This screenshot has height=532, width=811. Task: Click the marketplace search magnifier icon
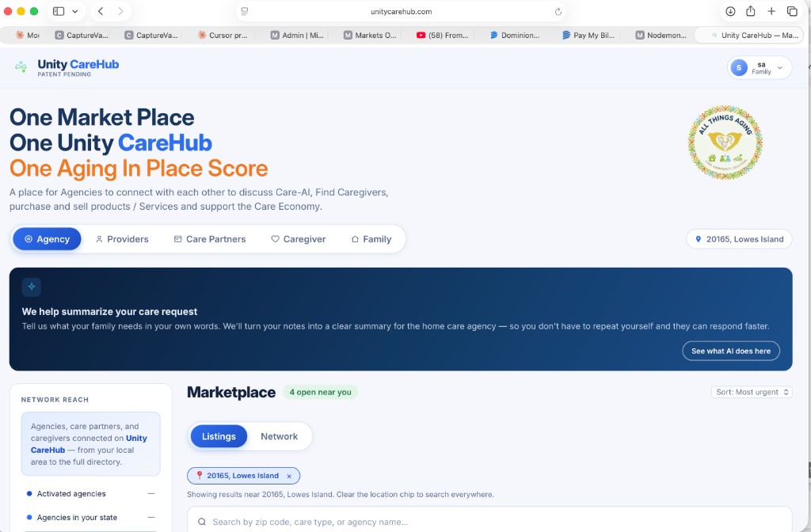tap(202, 522)
